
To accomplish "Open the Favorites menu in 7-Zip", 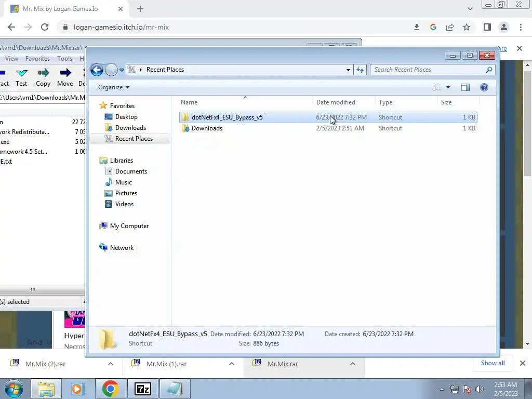I will 37,59.
